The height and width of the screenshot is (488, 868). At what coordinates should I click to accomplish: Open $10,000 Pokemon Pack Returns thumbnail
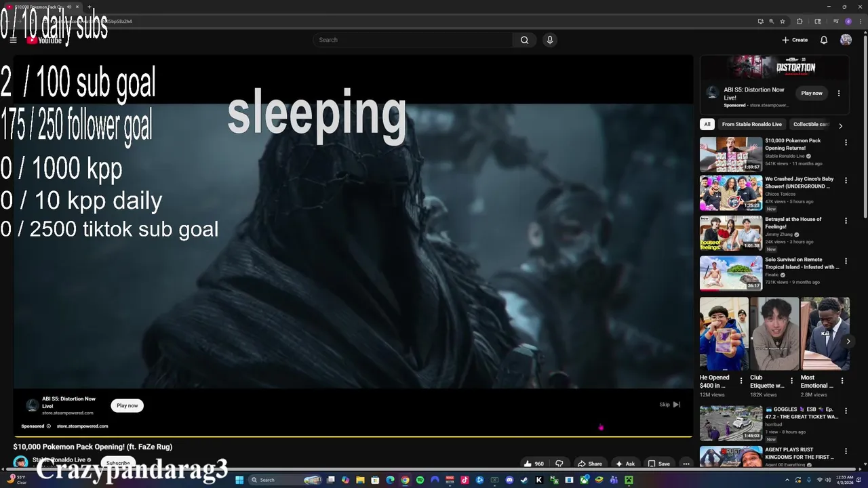click(731, 155)
